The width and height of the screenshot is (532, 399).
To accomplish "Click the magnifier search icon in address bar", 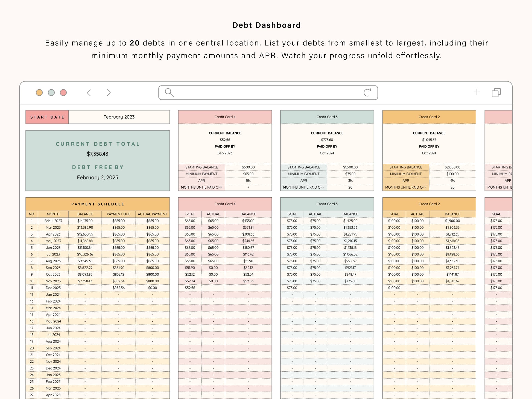I will [169, 93].
